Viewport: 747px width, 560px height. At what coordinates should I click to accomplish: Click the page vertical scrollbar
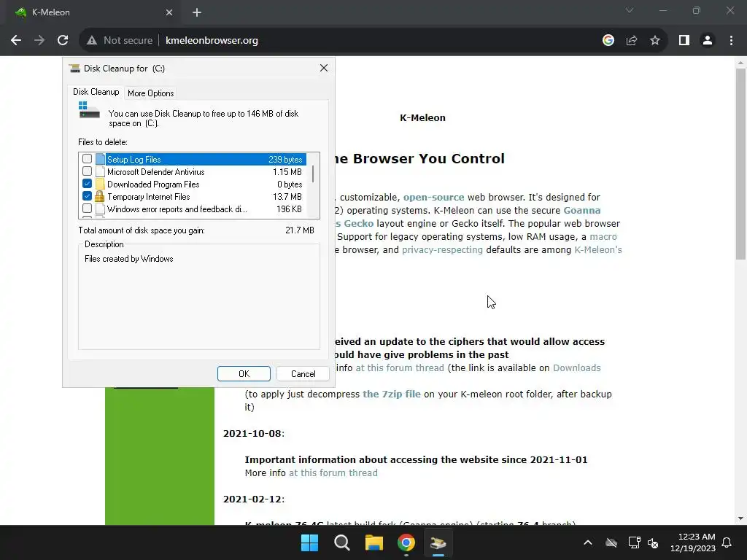[740, 164]
